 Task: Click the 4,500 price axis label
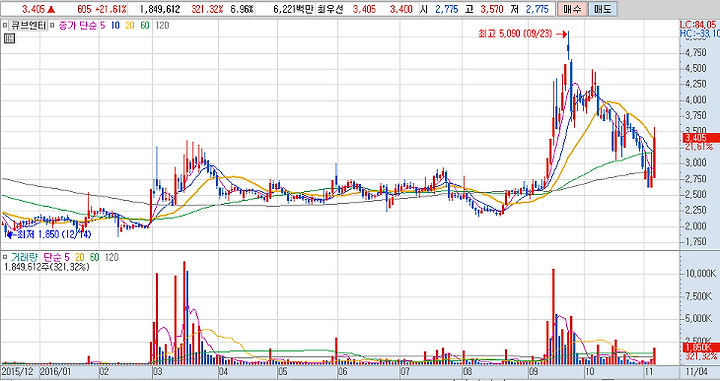pos(696,68)
